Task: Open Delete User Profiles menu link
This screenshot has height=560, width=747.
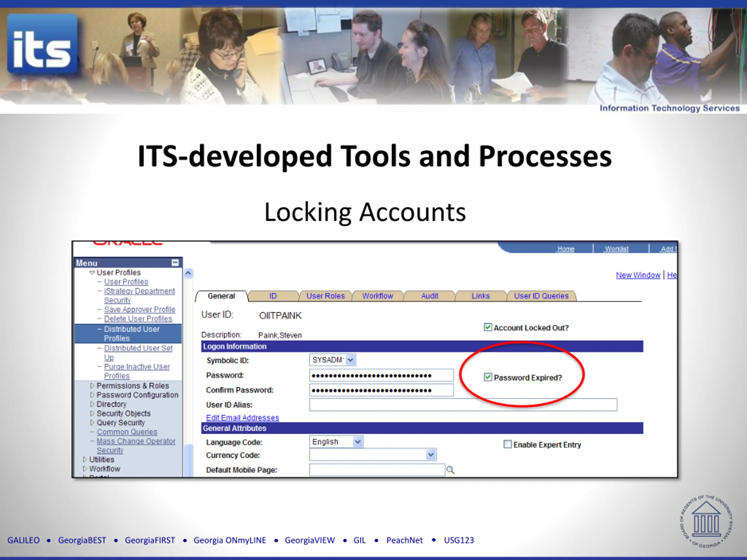Action: [x=138, y=319]
